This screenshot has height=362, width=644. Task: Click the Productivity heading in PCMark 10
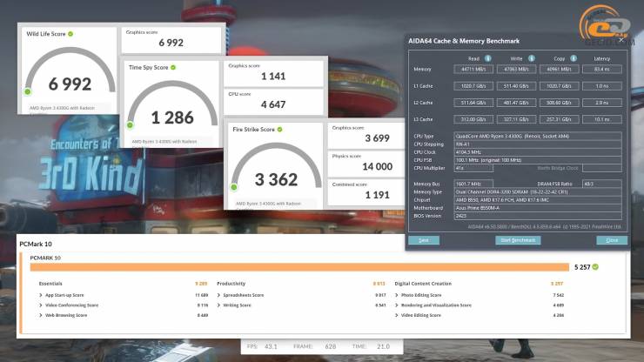click(x=231, y=284)
